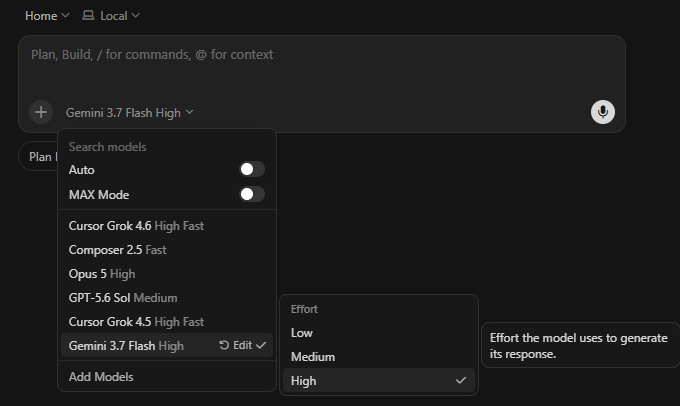Collapse the Gemini 3.7 Flash High model selector

pos(129,113)
